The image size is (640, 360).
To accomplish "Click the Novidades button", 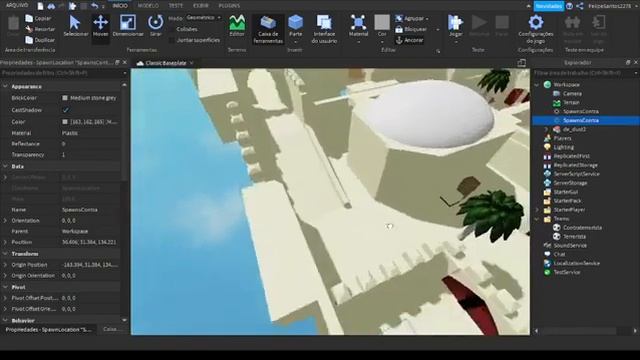I will 549,6.
